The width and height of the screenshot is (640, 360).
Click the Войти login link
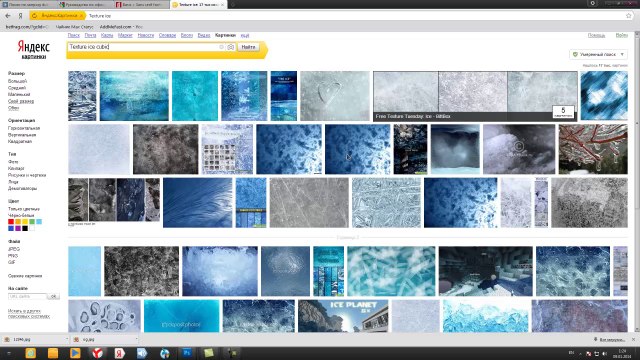pos(622,36)
